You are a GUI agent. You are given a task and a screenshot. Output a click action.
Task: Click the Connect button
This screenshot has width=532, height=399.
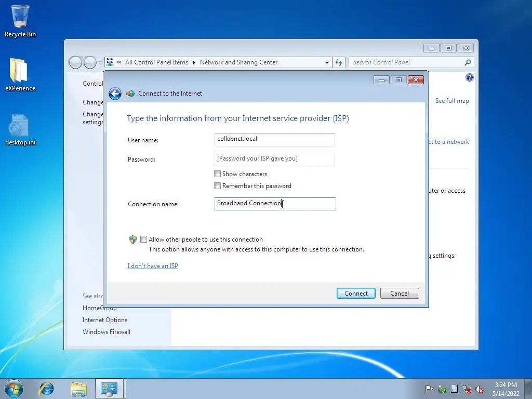[356, 294]
